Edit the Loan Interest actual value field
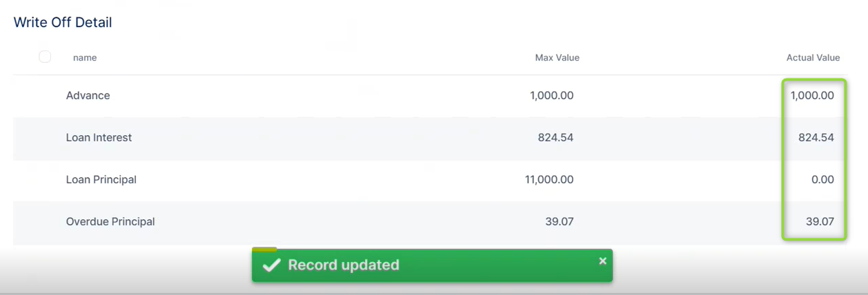Viewport: 868px width, 295px height. pyautogui.click(x=816, y=138)
